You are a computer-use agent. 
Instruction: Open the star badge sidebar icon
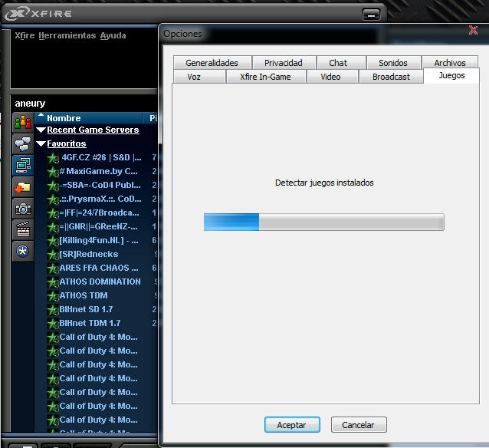click(x=23, y=251)
